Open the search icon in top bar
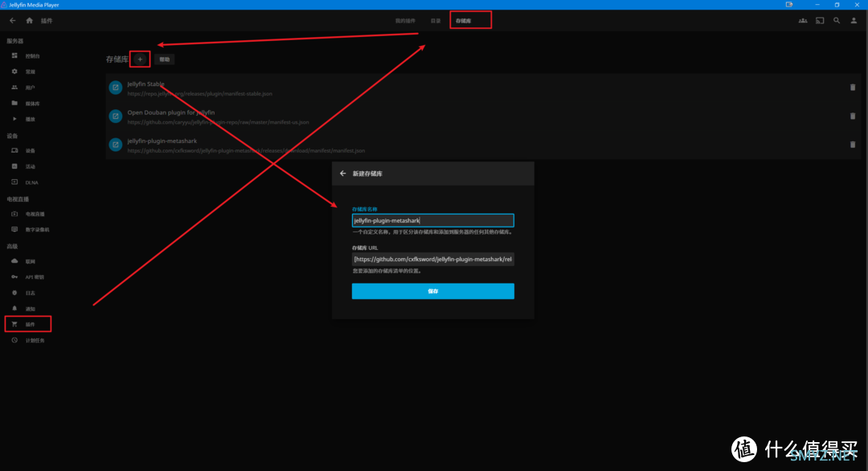Viewport: 868px width, 471px height. 837,20
